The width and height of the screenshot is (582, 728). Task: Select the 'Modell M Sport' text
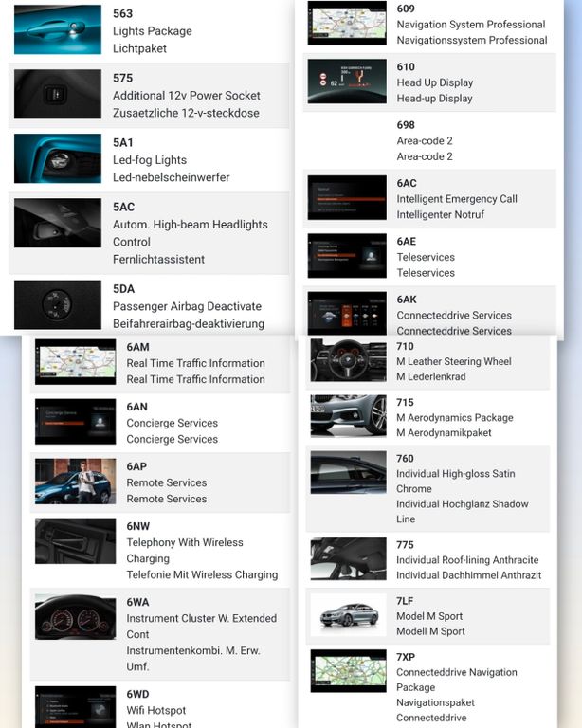tap(430, 631)
